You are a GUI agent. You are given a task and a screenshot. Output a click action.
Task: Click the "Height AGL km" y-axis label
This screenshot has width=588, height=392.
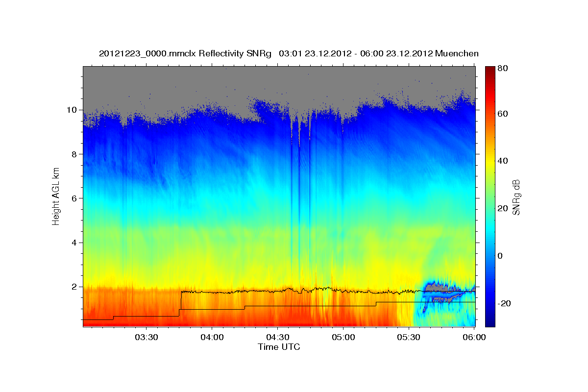tap(56, 196)
